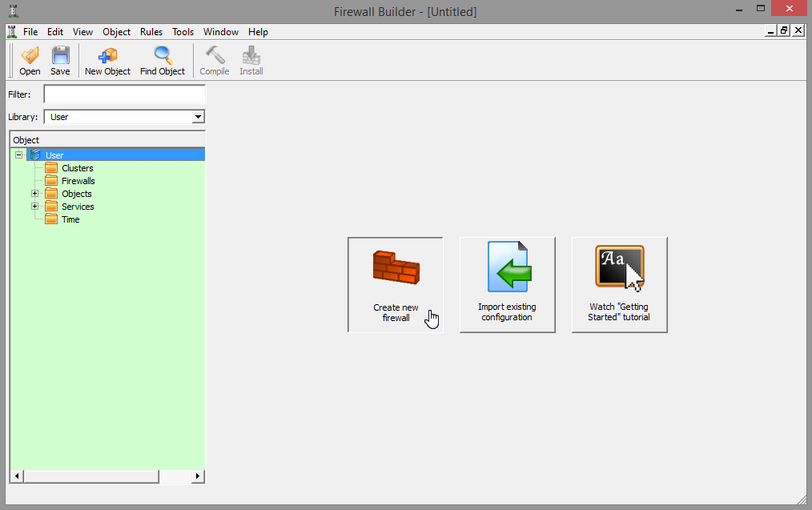Click the Open toolbar icon

(x=30, y=56)
